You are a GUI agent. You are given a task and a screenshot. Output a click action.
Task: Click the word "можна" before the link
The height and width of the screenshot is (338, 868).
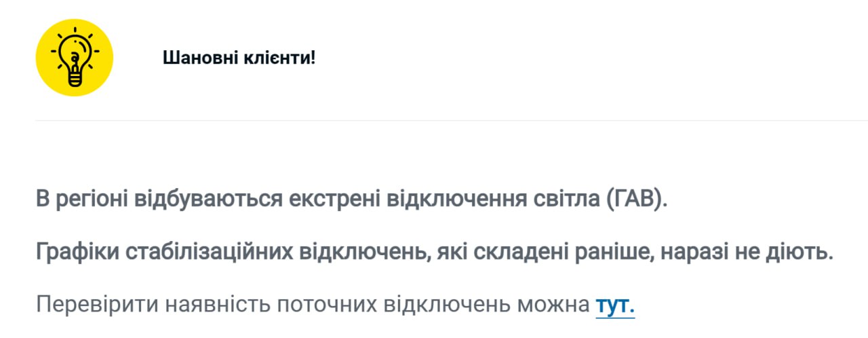coord(553,305)
